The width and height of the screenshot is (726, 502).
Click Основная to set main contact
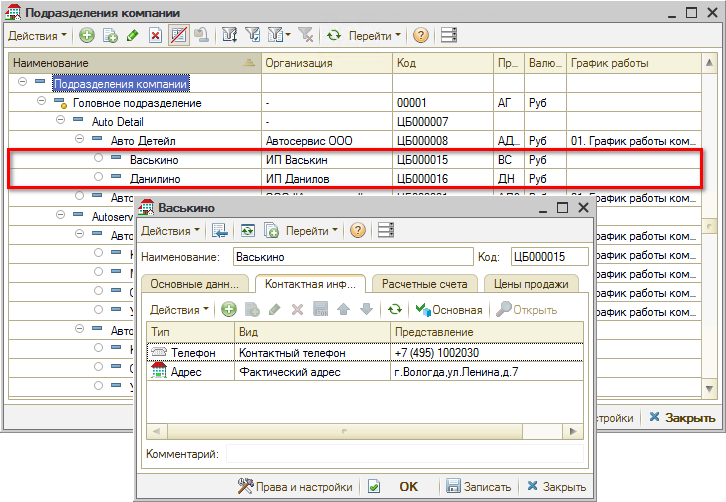click(x=450, y=310)
